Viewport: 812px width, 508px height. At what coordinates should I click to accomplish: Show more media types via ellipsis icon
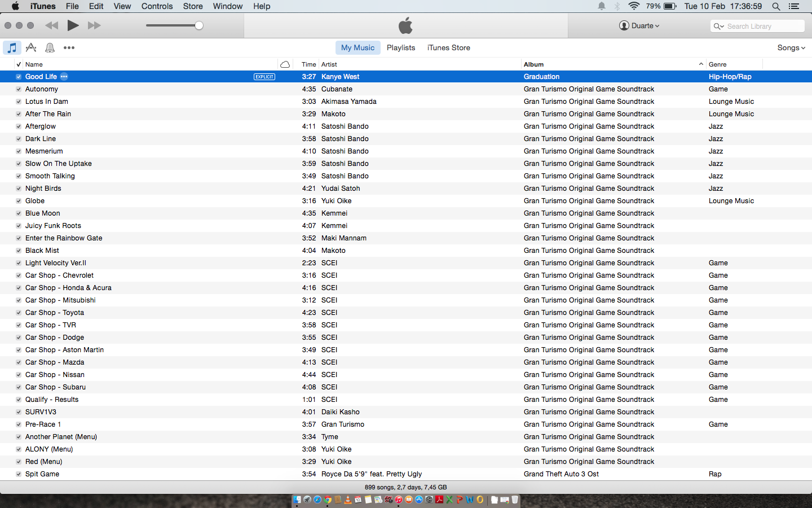tap(69, 48)
